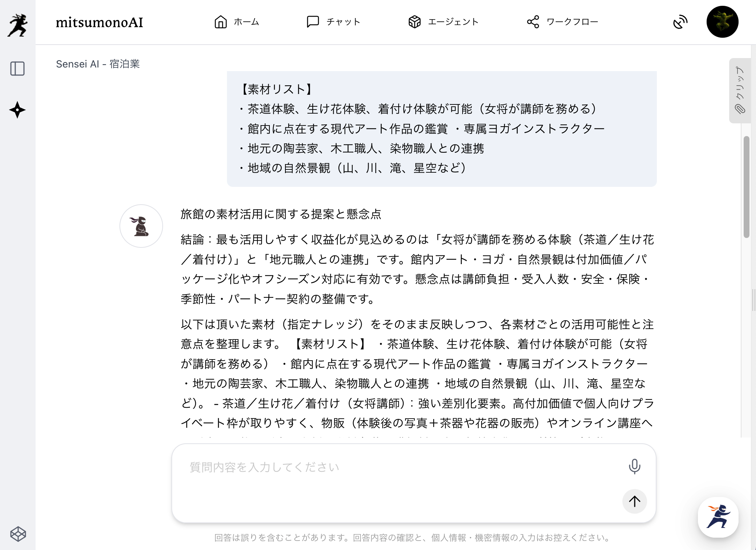Click the geometric cube icon at sidebar bottom
Viewport: 756px width, 550px height.
coord(18,534)
